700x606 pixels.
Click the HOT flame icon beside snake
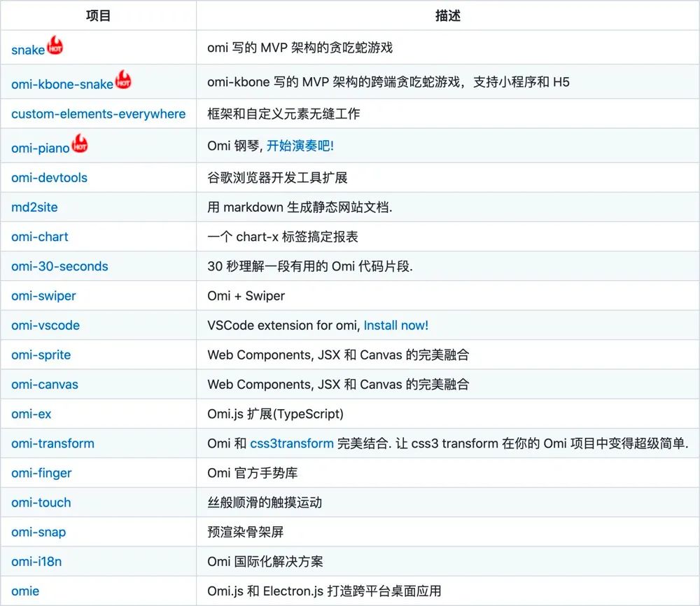[x=55, y=45]
